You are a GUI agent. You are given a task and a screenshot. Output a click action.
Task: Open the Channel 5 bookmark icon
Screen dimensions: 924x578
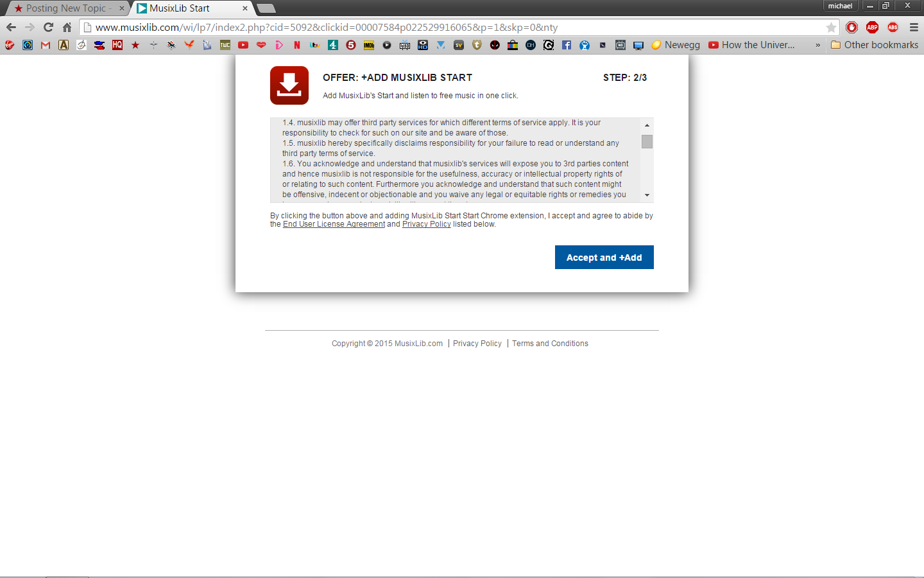pos(351,45)
